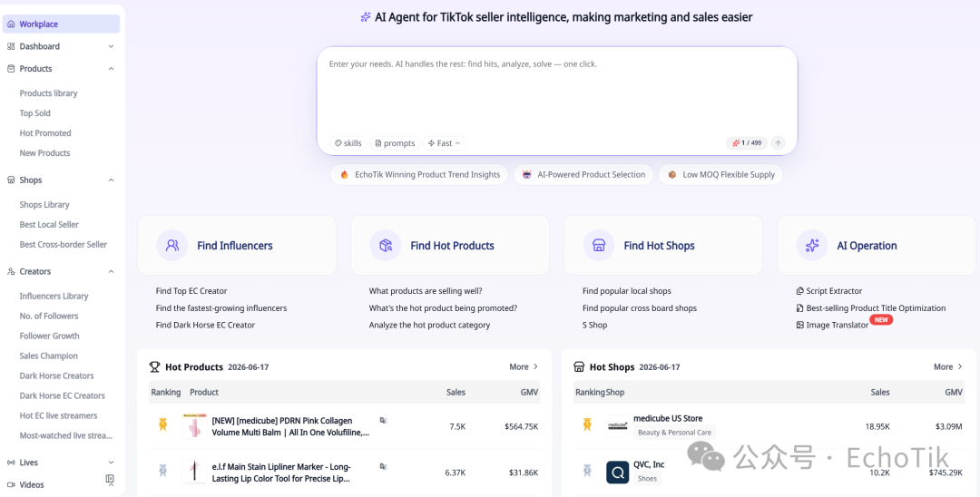This screenshot has height=497, width=980.
Task: Open the Fast mode dropdown
Action: [x=445, y=143]
